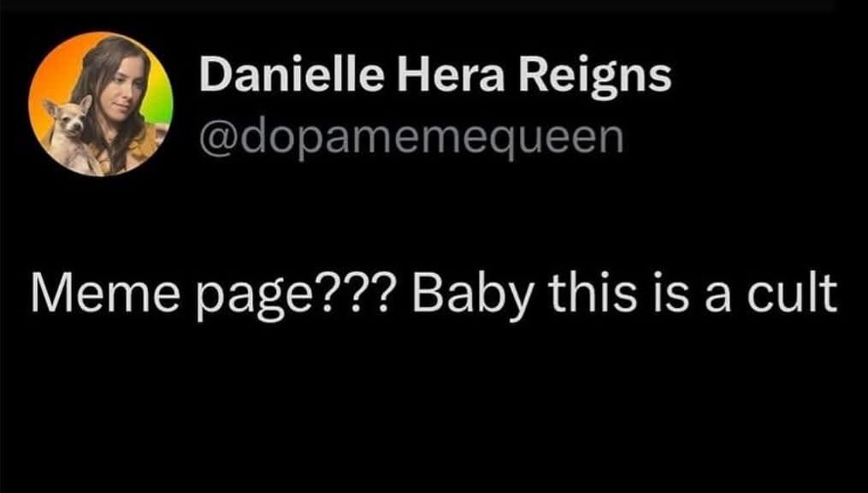Click the dark gray strip at top

point(416,4)
